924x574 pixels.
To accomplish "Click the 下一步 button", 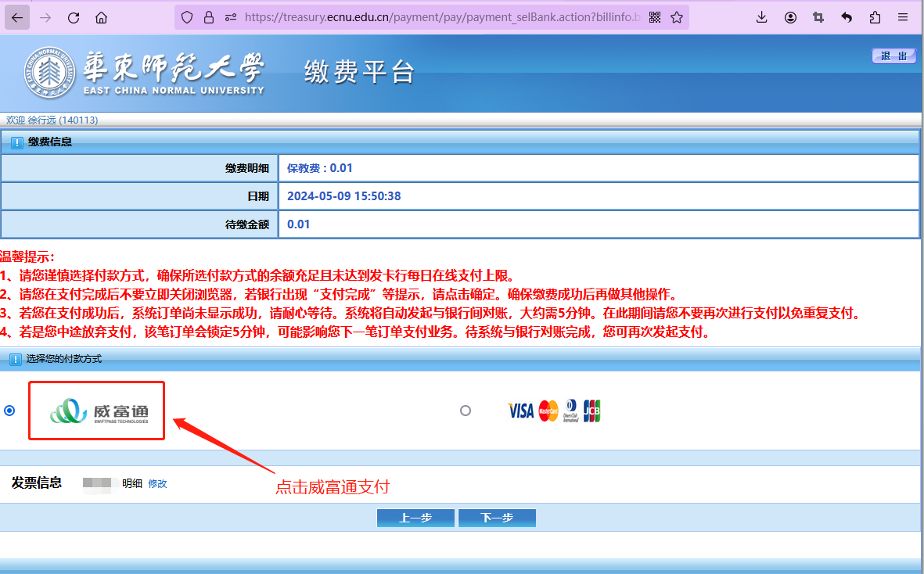I will pyautogui.click(x=497, y=518).
